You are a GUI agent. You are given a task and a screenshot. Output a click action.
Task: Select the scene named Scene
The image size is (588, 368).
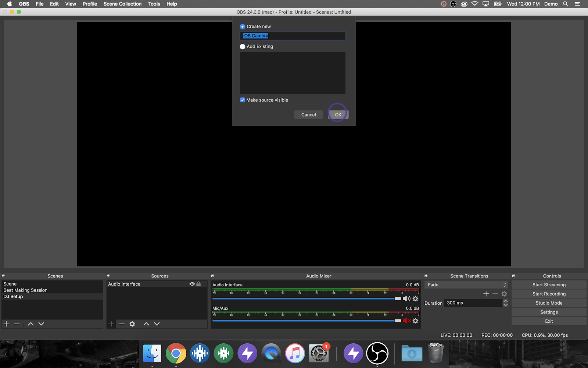pos(52,284)
